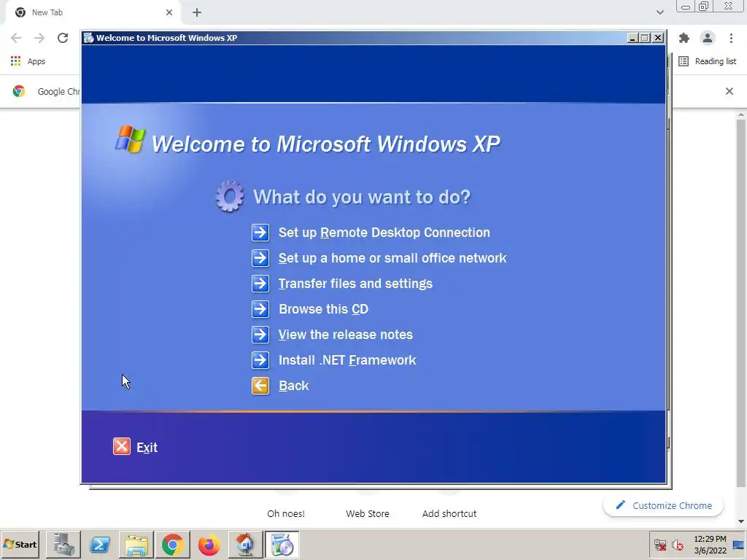Choose Browse this CD
The width and height of the screenshot is (747, 560).
point(323,309)
